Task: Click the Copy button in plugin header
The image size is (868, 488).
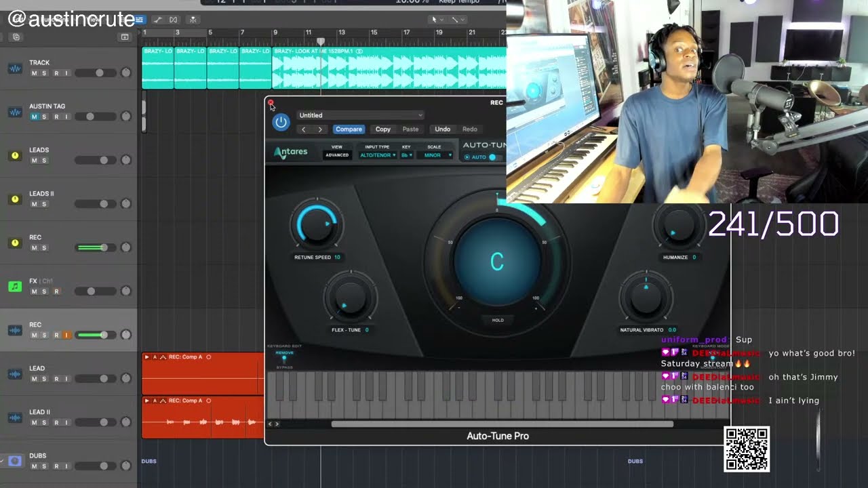Action: point(383,129)
